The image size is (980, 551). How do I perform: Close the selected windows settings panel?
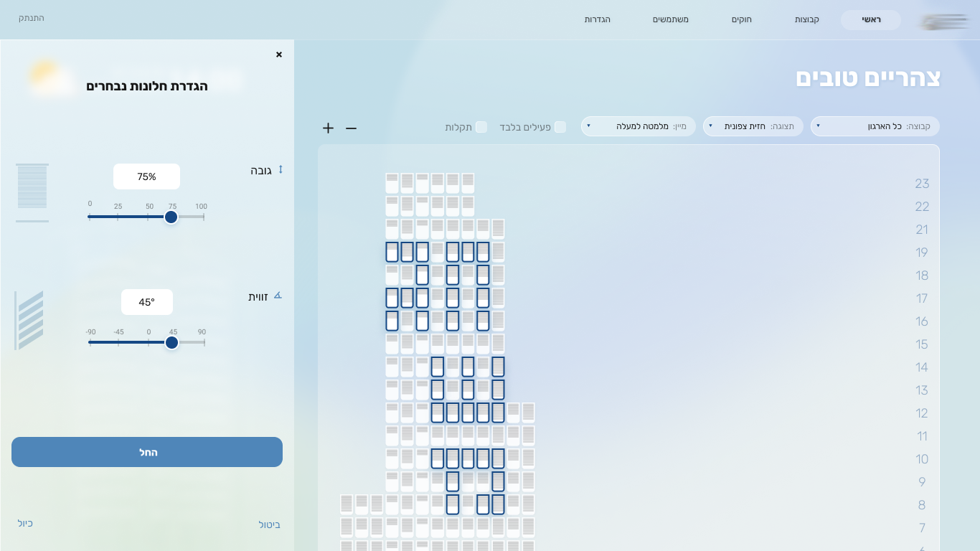tap(279, 55)
